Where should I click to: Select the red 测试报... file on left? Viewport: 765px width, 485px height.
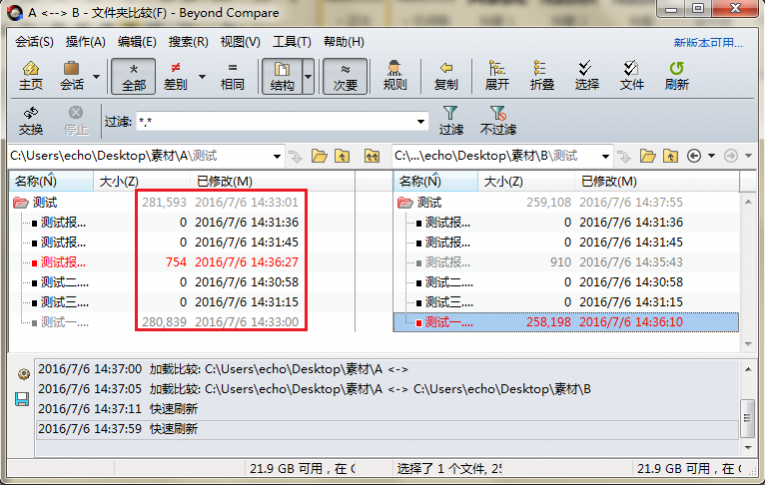tap(63, 263)
